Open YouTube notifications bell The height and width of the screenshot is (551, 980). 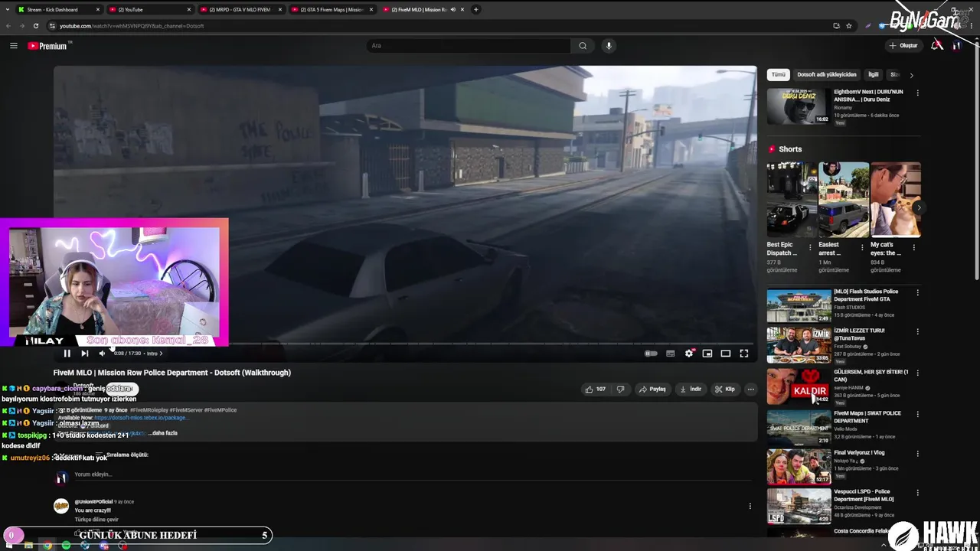[x=936, y=46]
